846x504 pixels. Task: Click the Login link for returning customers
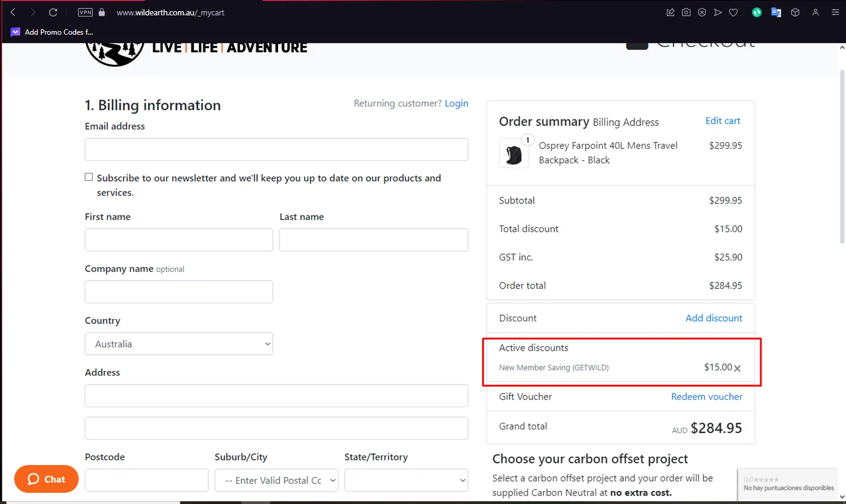coord(456,103)
